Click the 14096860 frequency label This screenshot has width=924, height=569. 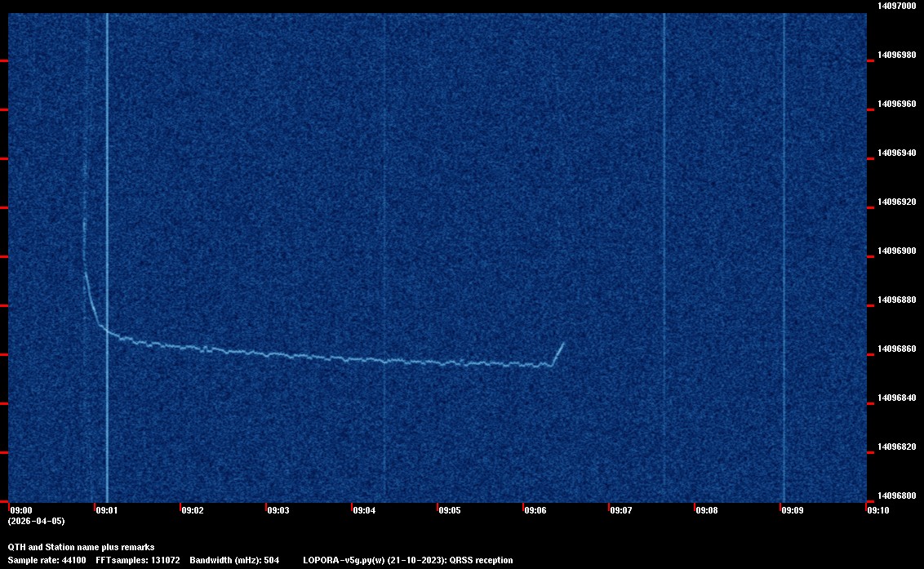[x=896, y=349]
